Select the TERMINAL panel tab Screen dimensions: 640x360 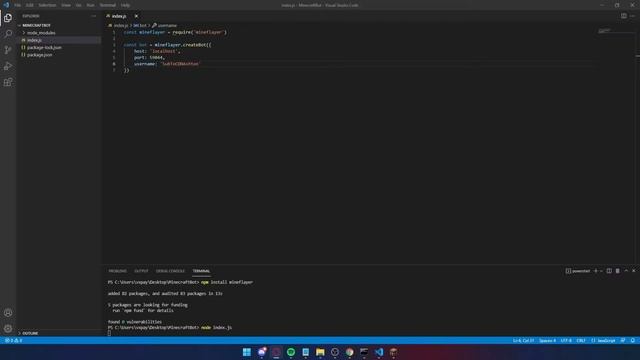201,271
